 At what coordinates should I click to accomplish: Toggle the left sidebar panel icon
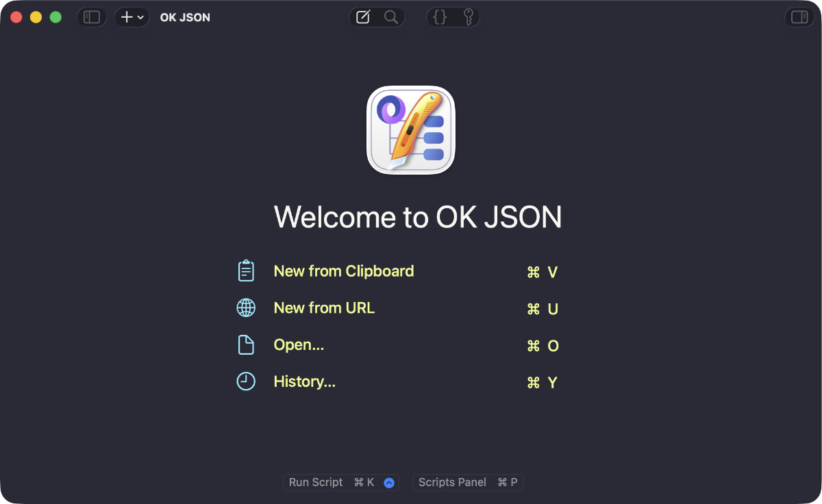tap(92, 17)
